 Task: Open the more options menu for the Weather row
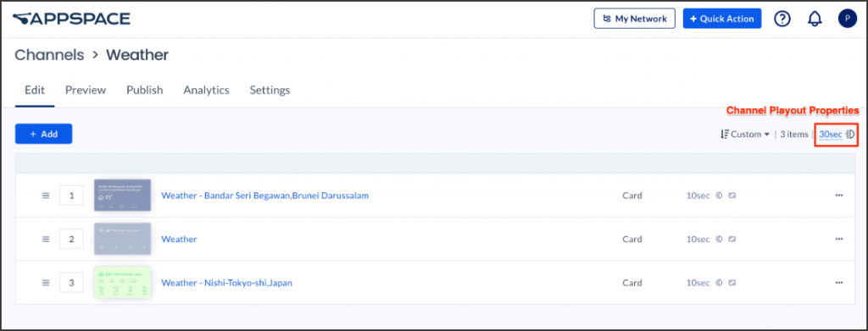(839, 240)
